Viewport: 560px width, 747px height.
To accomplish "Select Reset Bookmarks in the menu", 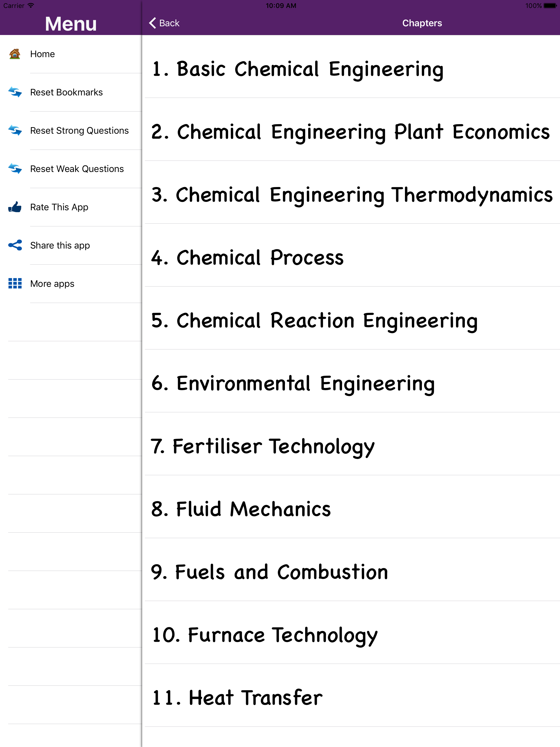I will (x=66, y=92).
